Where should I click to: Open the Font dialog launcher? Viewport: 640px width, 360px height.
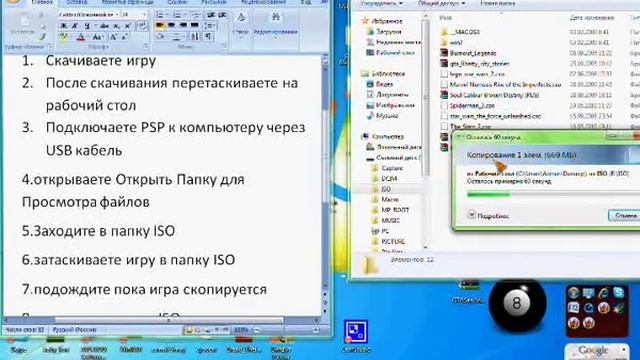click(145, 46)
